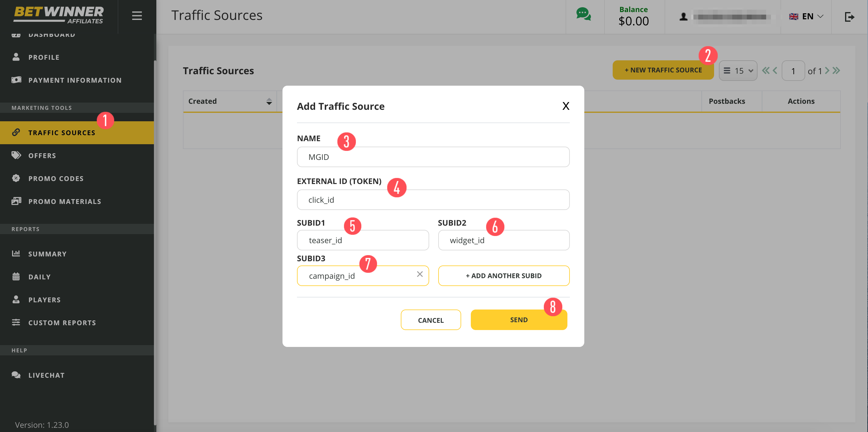Close the Add Traffic Source dialog
Image resolution: width=868 pixels, height=432 pixels.
pyautogui.click(x=566, y=106)
